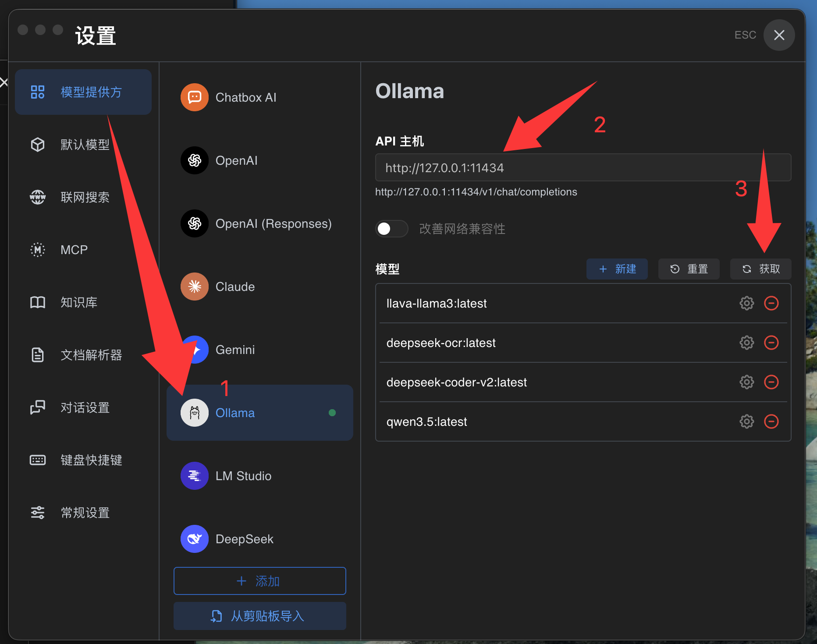
Task: Click the 重置 models button
Action: 689,269
